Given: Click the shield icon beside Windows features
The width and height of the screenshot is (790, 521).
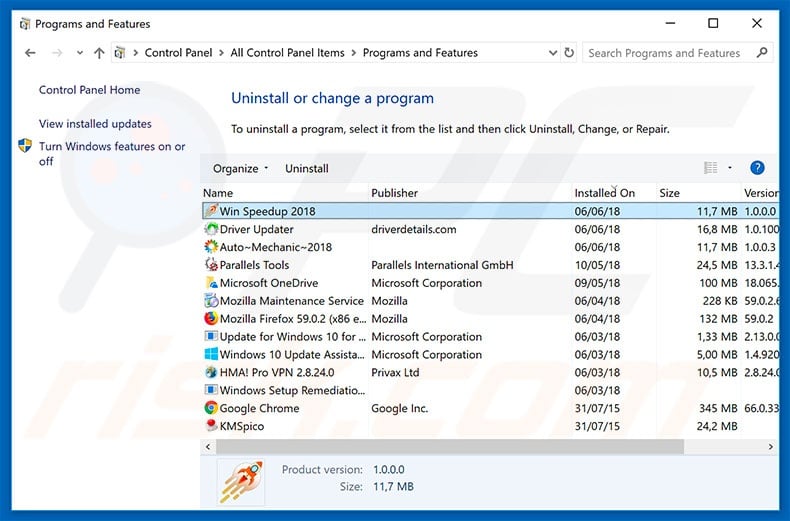Looking at the screenshot, I should point(25,146).
